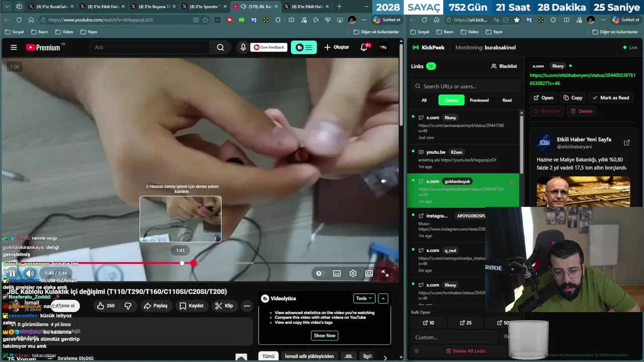The height and width of the screenshot is (362, 644).
Task: Show next filter chips with right arrow
Action: click(385, 357)
